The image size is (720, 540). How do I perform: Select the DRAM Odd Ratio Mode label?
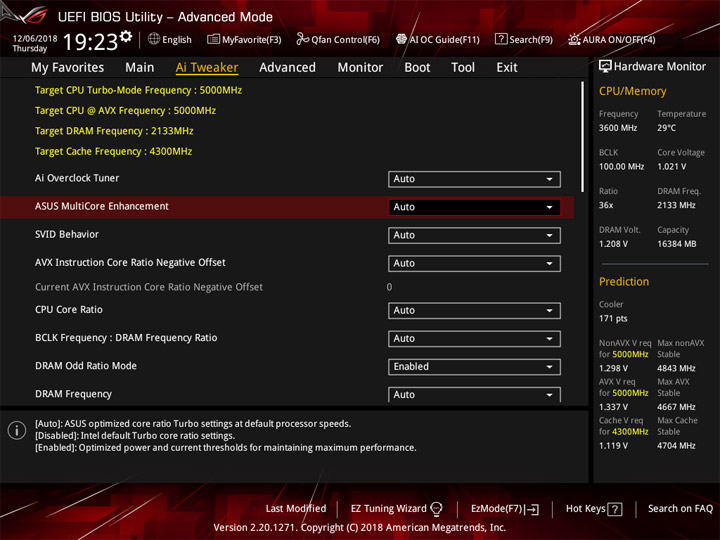pyautogui.click(x=86, y=366)
